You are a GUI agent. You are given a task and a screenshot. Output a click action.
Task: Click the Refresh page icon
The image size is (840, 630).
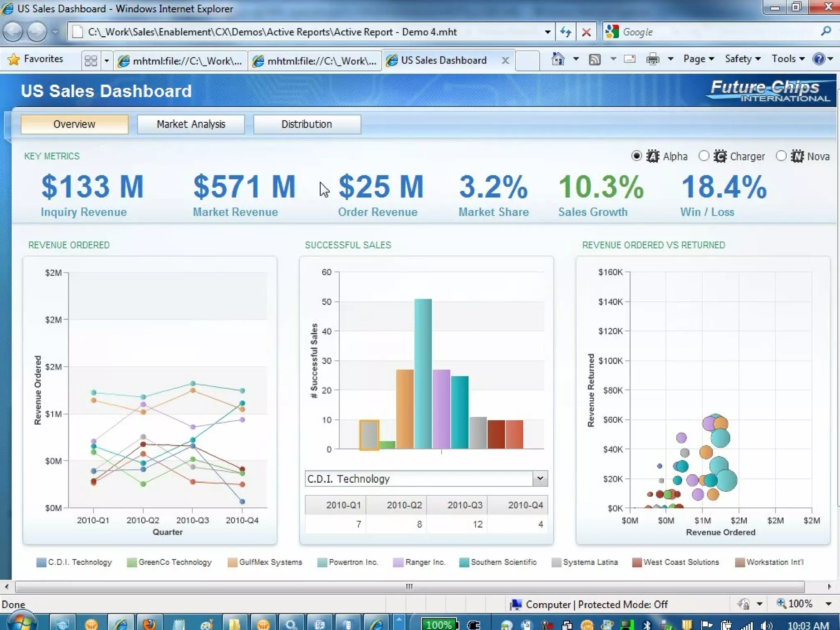[566, 32]
